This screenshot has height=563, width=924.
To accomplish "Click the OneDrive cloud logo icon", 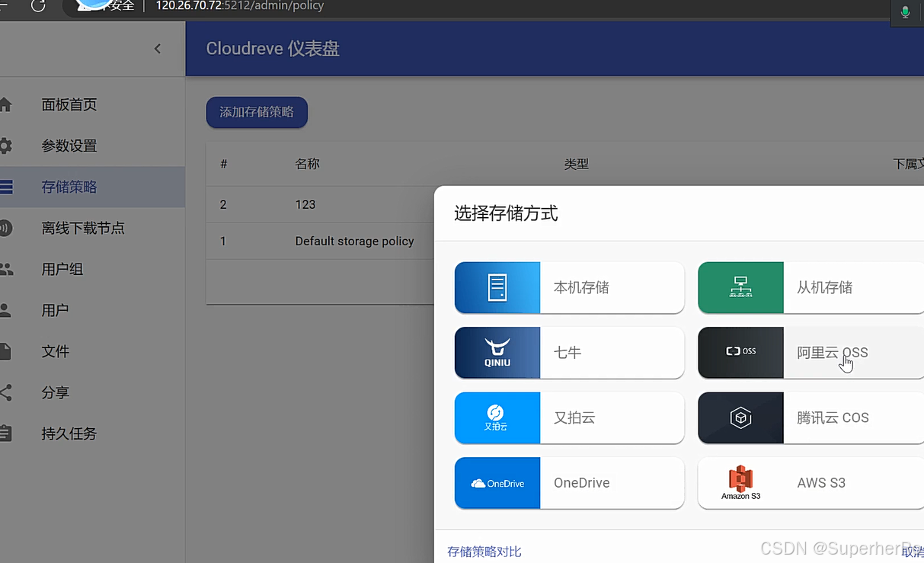I will (x=497, y=483).
